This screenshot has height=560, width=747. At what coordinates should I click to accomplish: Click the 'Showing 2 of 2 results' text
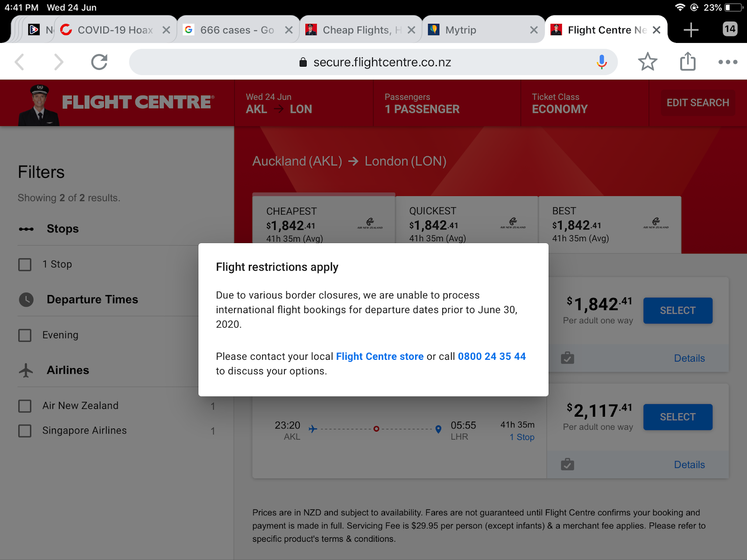(x=69, y=198)
